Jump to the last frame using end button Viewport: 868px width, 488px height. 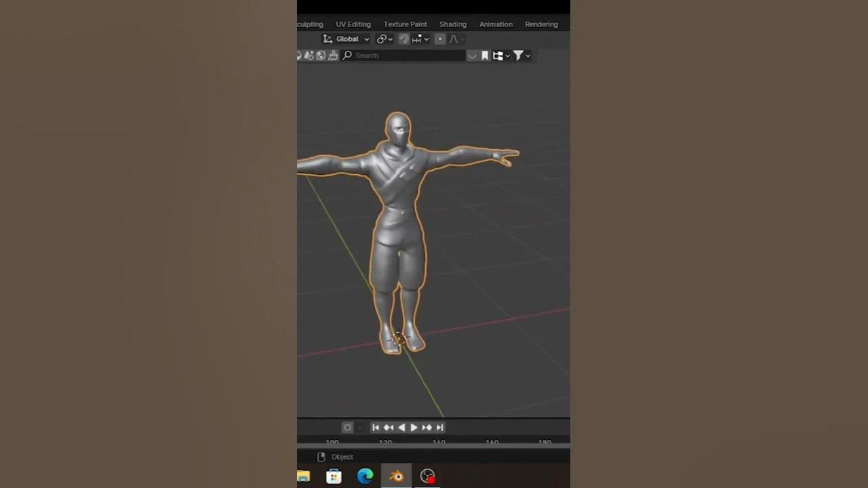coord(439,427)
